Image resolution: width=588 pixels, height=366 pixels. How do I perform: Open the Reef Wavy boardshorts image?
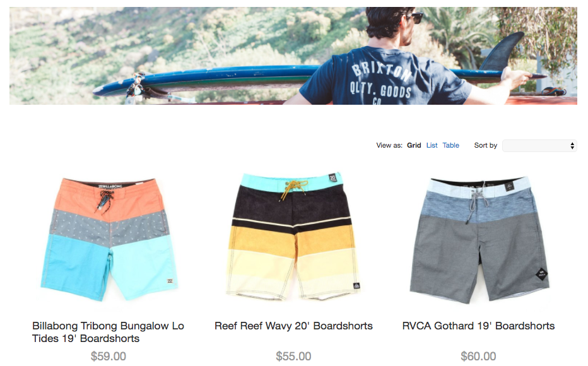click(x=293, y=236)
